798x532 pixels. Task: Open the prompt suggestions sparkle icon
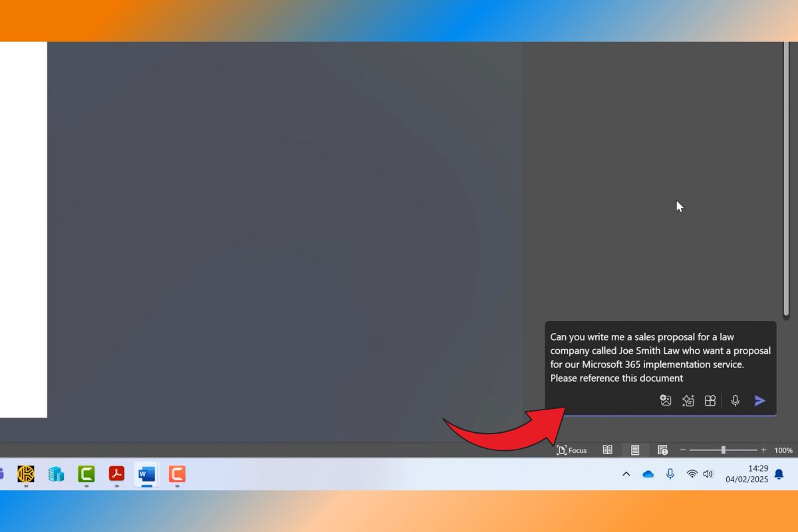click(x=688, y=400)
